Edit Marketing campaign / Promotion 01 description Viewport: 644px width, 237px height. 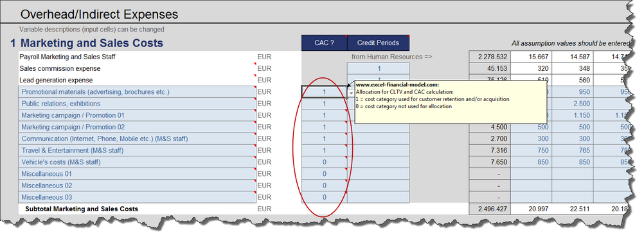point(137,115)
